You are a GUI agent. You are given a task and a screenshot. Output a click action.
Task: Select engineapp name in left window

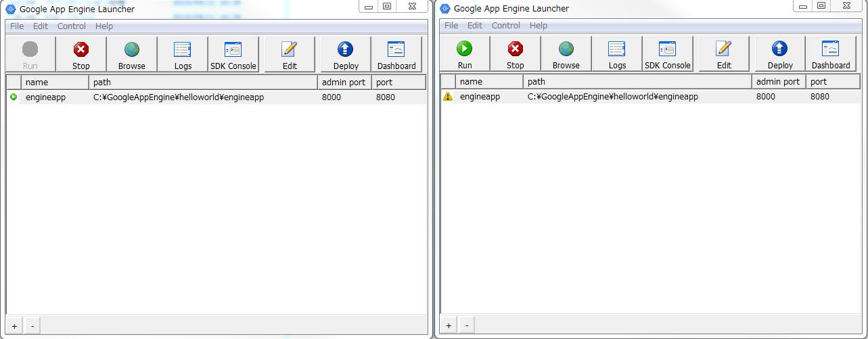[45, 97]
